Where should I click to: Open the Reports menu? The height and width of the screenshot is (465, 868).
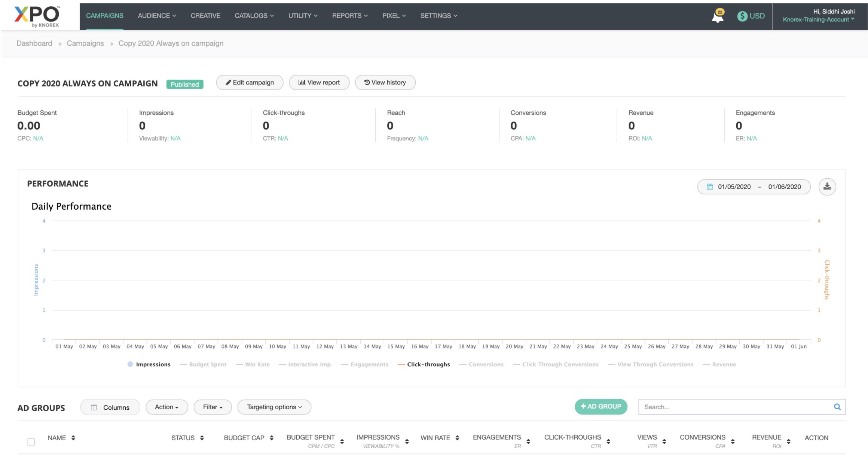click(x=350, y=16)
